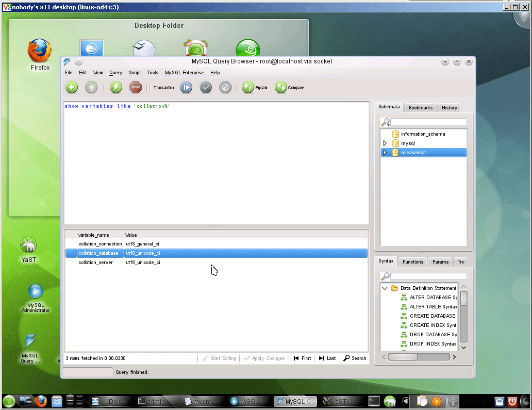Jump to First result row
The image size is (532, 410).
(302, 358)
